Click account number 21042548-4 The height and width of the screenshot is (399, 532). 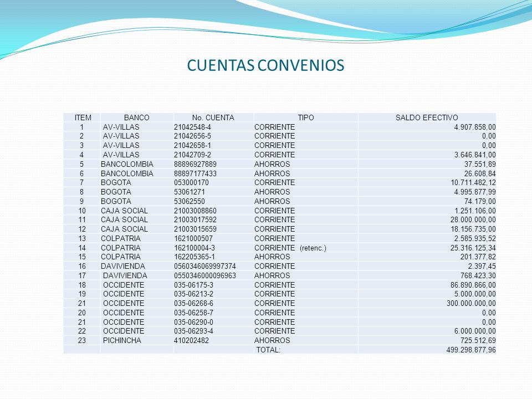tap(192, 127)
